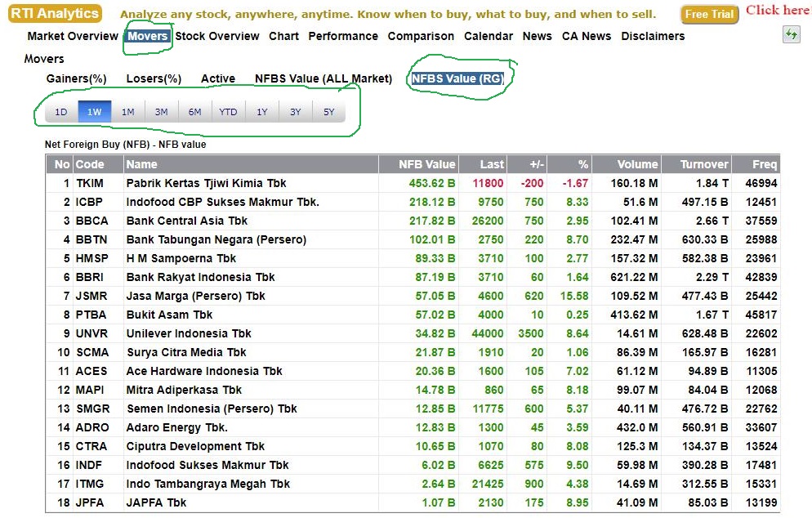Click the Free Trial button

tap(709, 15)
